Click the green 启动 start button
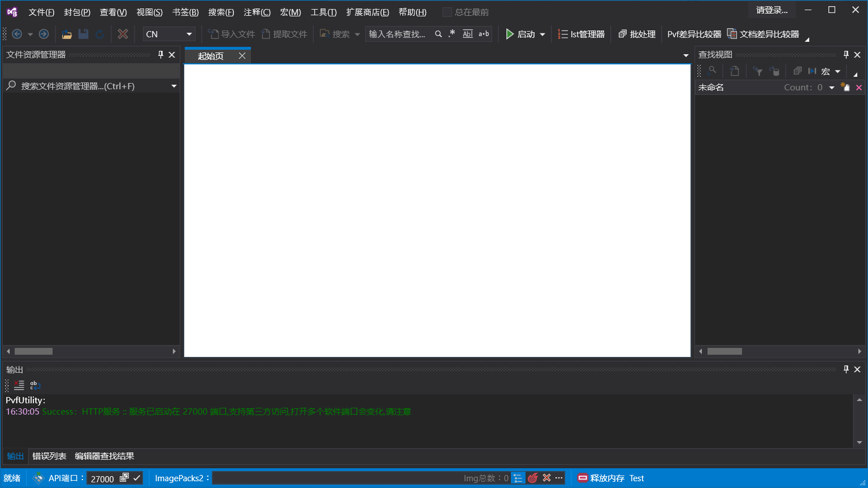 (520, 34)
